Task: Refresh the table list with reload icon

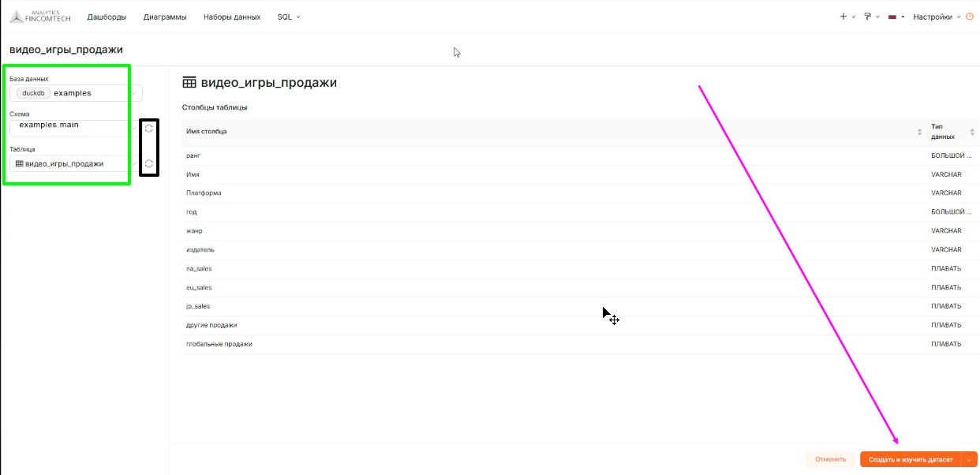Action: (x=148, y=163)
